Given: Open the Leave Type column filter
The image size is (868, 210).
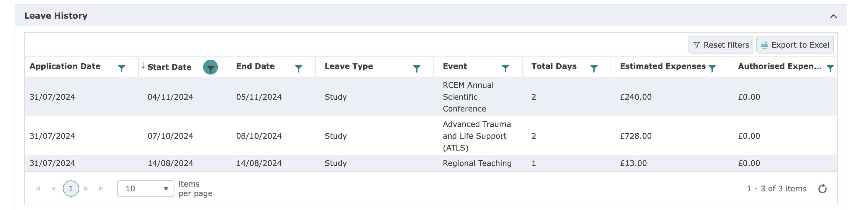Looking at the screenshot, I should (x=417, y=68).
